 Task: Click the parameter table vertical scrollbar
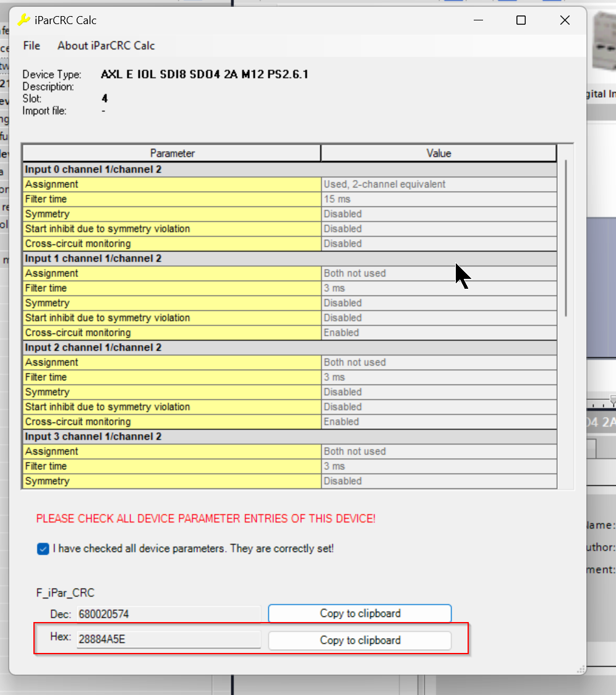(566, 238)
